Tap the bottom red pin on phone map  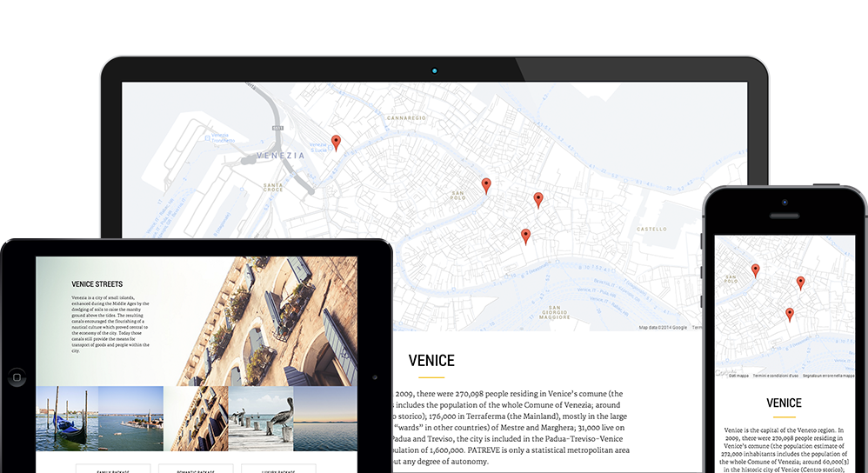[x=790, y=314]
